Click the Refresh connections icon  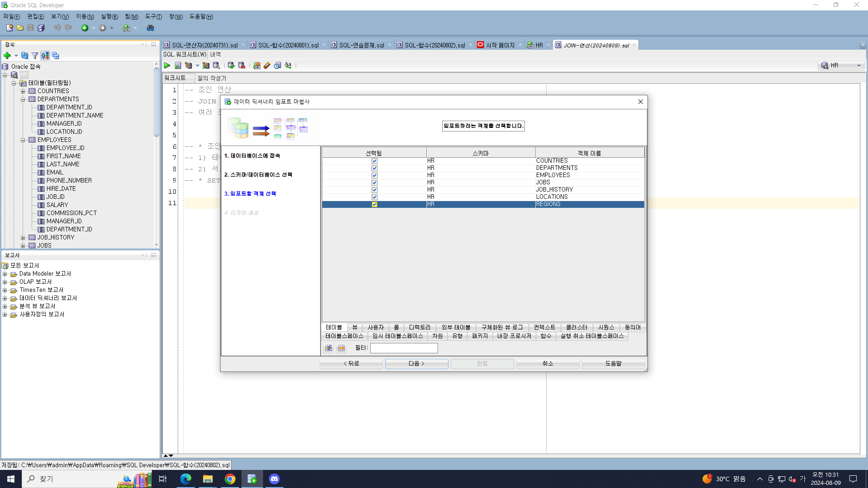25,56
